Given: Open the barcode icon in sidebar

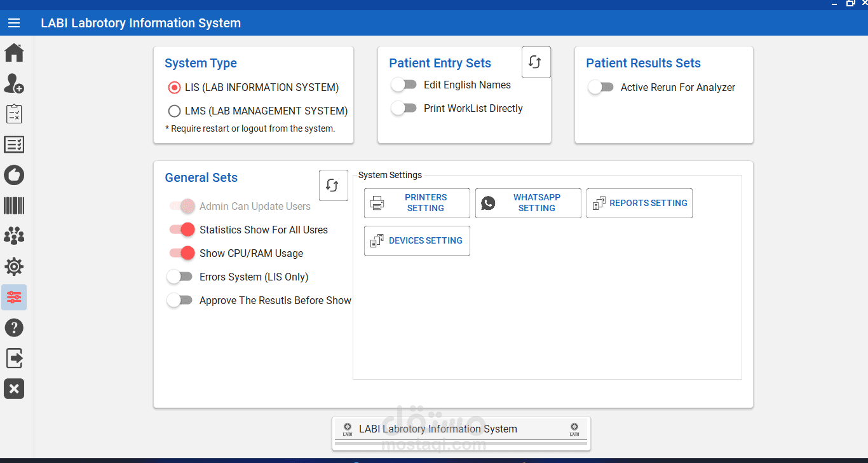Looking at the screenshot, I should pyautogui.click(x=14, y=205).
